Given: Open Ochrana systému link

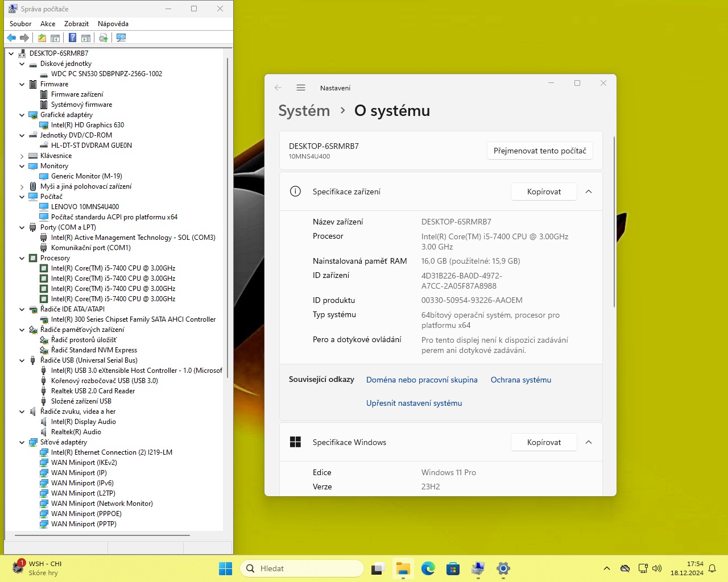Looking at the screenshot, I should [x=521, y=380].
